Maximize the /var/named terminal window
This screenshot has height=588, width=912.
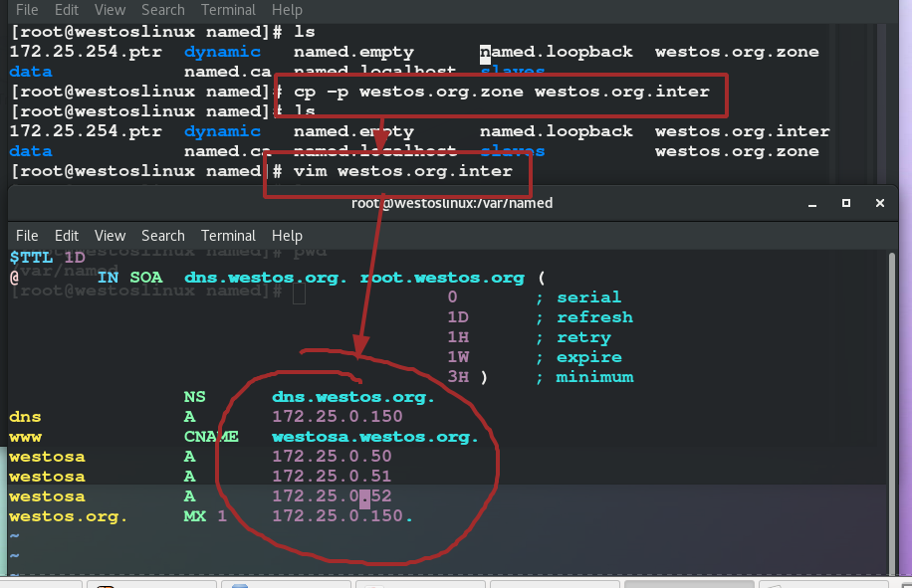[846, 203]
